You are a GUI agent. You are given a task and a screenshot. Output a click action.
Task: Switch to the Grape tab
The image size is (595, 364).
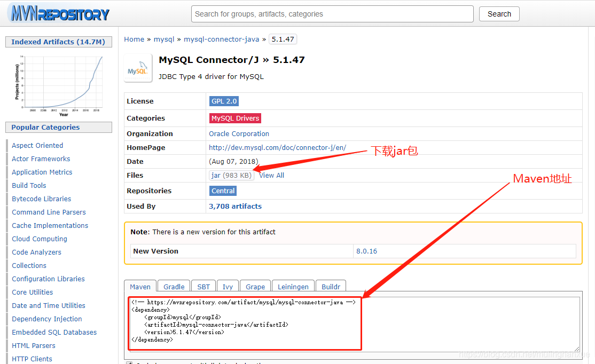255,287
